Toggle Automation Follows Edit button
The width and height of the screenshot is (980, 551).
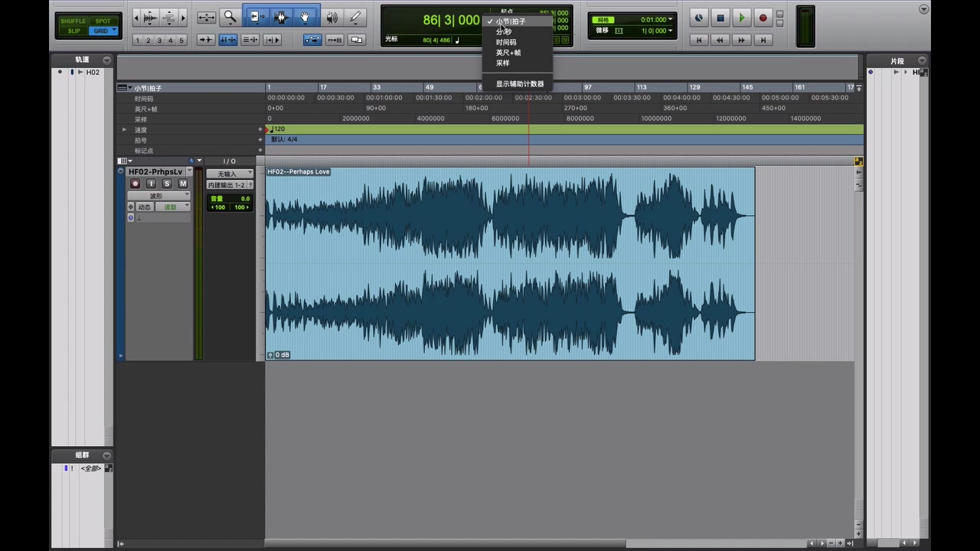(x=312, y=40)
